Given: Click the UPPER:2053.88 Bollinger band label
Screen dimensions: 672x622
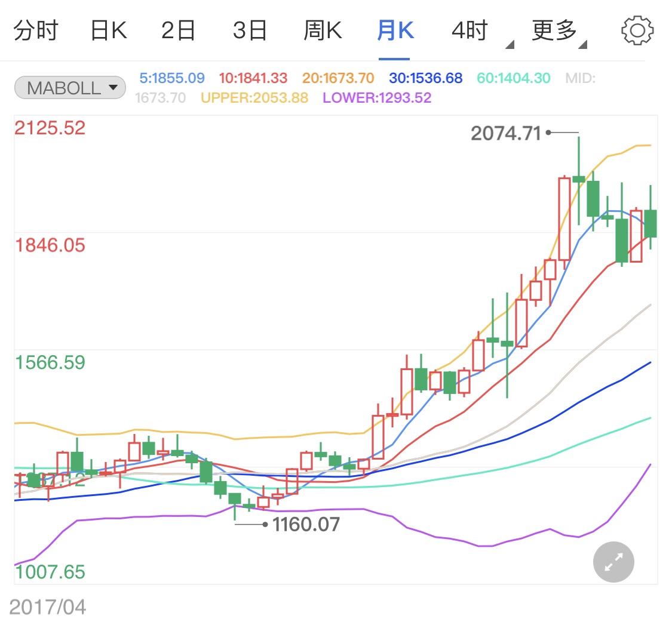Looking at the screenshot, I should tap(254, 97).
